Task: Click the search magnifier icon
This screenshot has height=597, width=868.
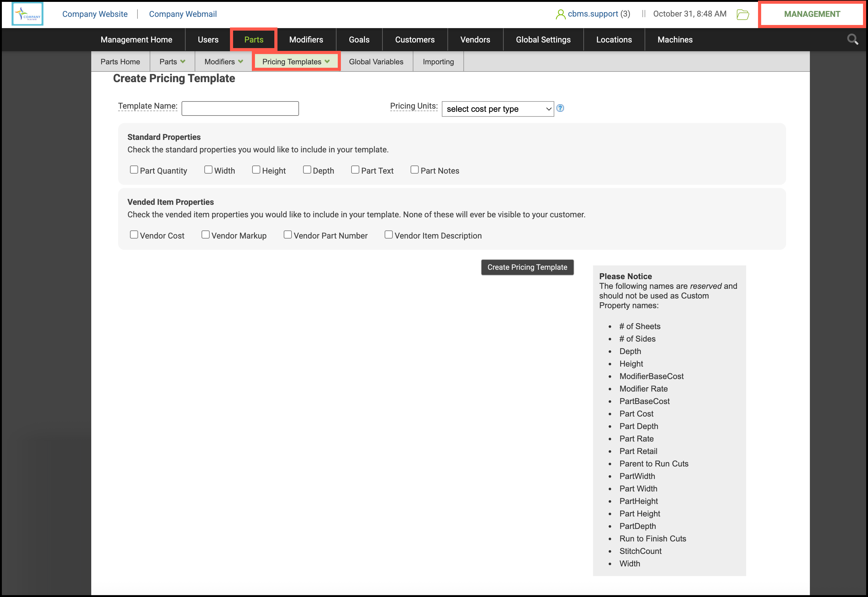Action: coord(852,39)
